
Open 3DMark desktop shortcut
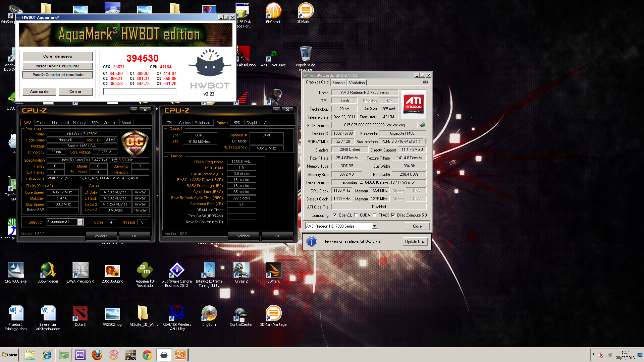click(x=273, y=273)
